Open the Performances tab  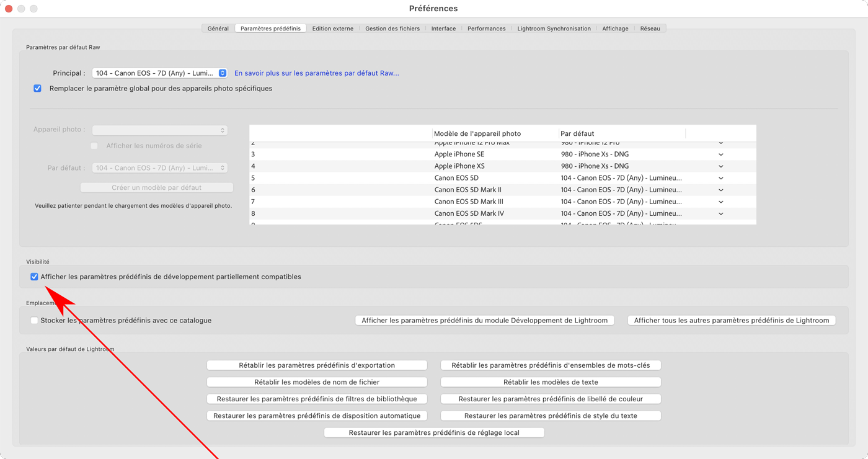click(486, 29)
